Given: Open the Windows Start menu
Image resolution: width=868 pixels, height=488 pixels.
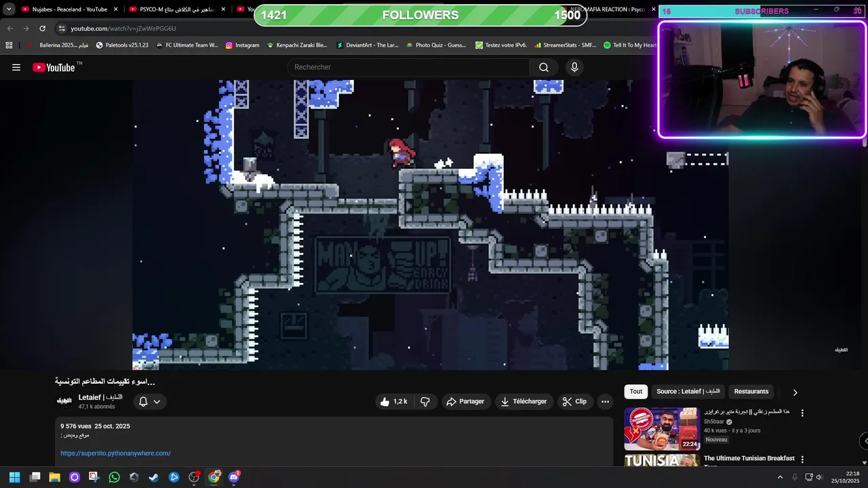Looking at the screenshot, I should pos(15,477).
